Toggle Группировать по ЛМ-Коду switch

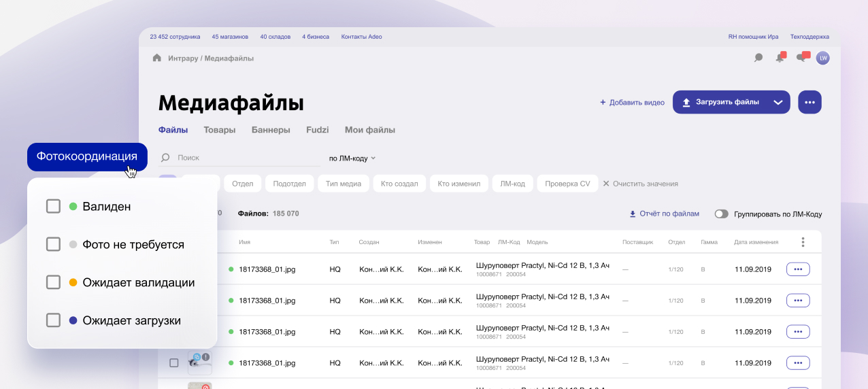tap(721, 214)
